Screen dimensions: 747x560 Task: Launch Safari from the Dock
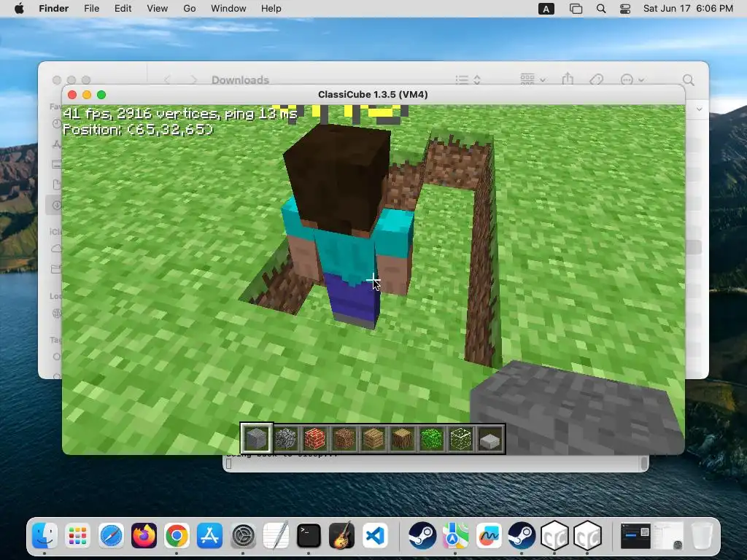point(111,536)
